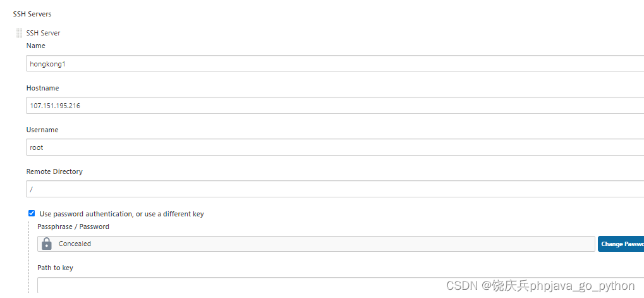Click the Change Password button
This screenshot has height=298, width=644.
tap(621, 244)
